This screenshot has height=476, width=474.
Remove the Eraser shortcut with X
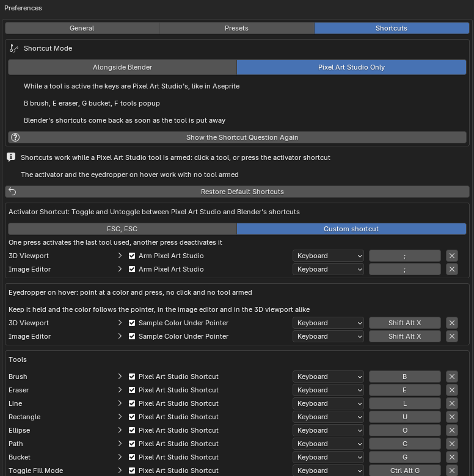coord(452,390)
